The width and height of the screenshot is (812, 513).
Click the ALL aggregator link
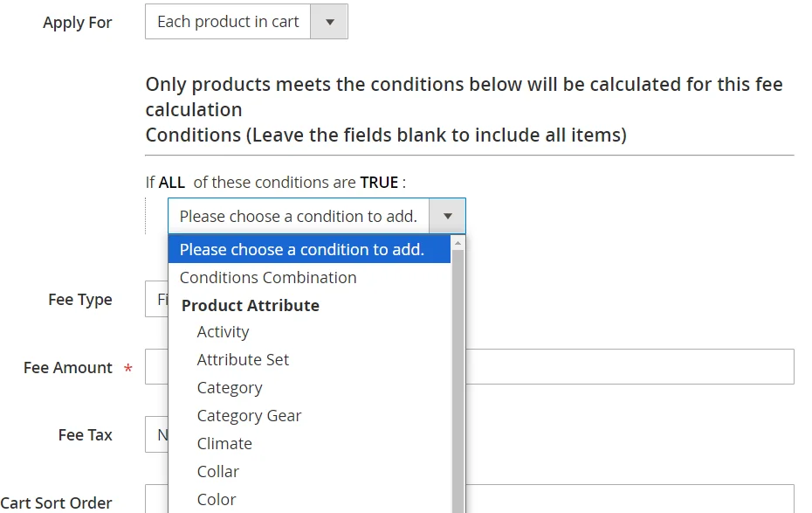click(172, 183)
